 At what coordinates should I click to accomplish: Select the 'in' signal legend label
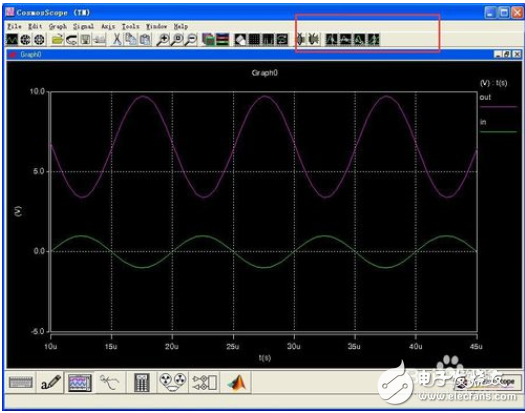click(x=483, y=122)
